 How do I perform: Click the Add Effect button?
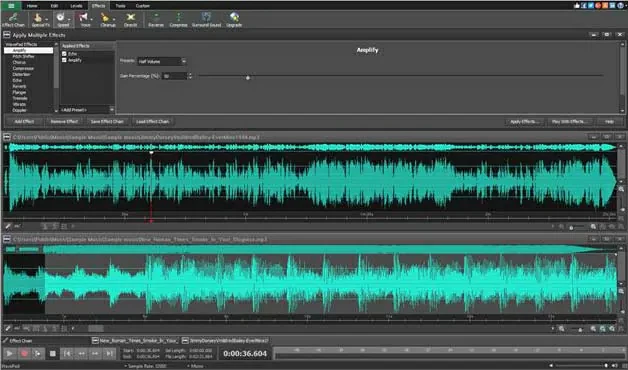coord(24,121)
